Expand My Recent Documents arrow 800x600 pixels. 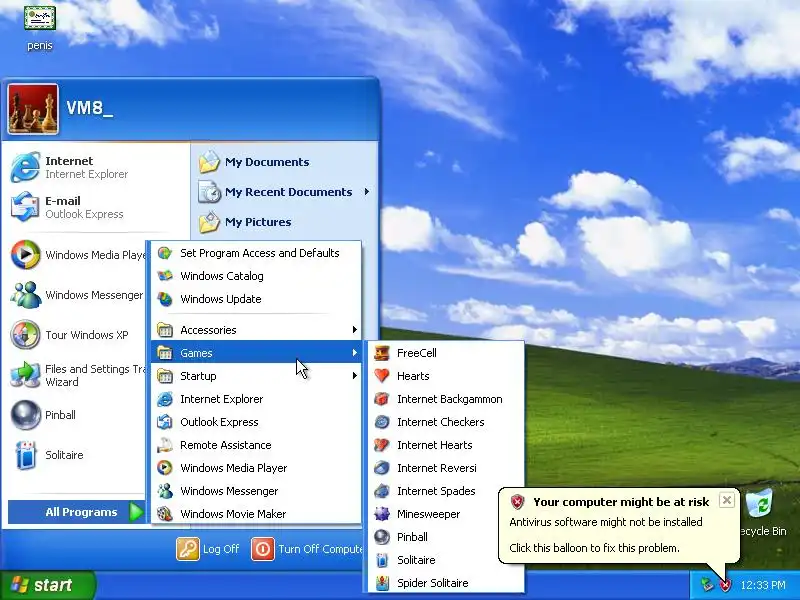pyautogui.click(x=367, y=192)
